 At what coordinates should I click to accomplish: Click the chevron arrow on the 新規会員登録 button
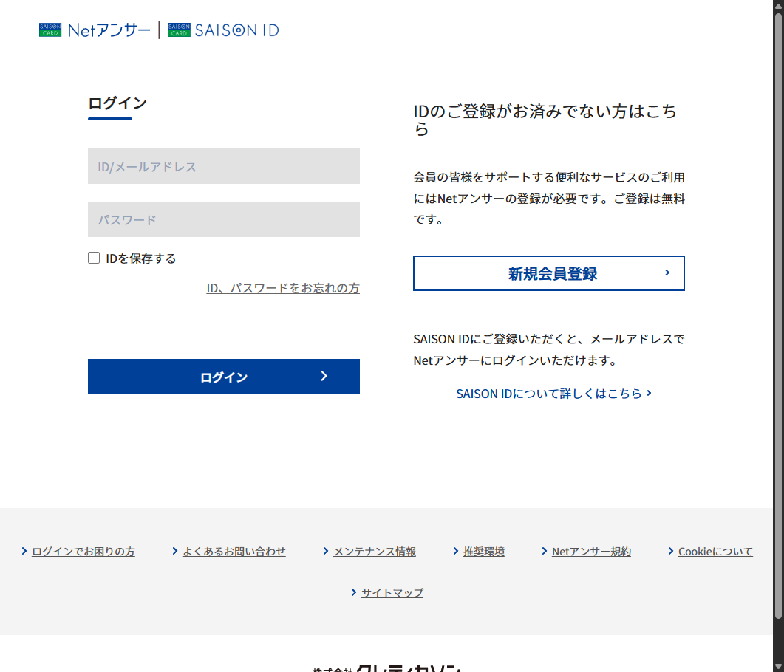[667, 272]
